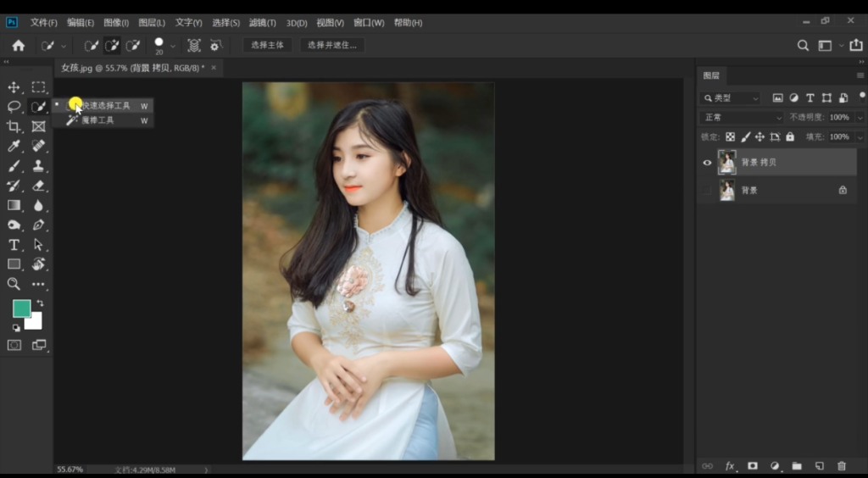This screenshot has width=868, height=478.
Task: Toggle Quick Mask mode icon
Action: pyautogui.click(x=14, y=345)
